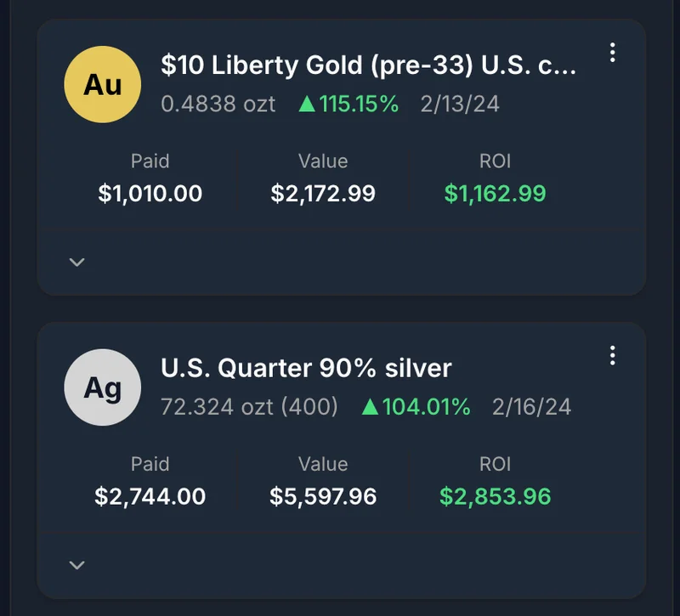Click the green gain triangle beside 115.15%
The height and width of the screenshot is (616, 680).
310,105
